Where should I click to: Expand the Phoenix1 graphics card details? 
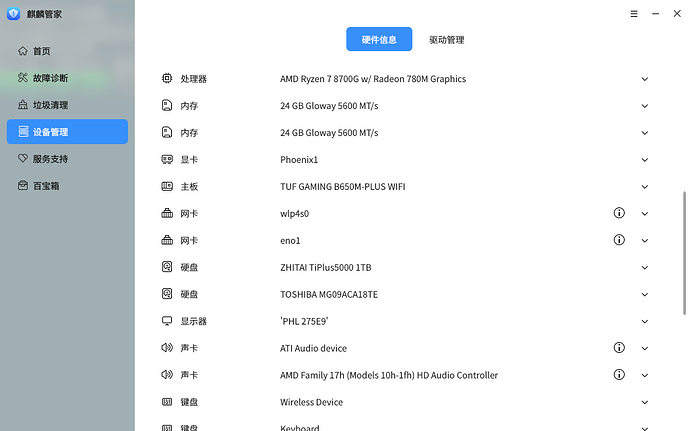click(x=645, y=160)
